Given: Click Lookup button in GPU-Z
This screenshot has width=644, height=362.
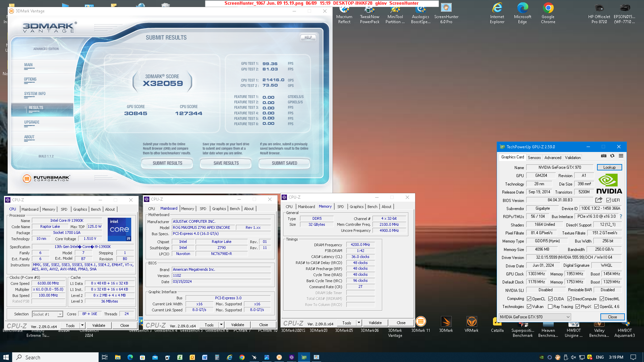Looking at the screenshot, I should pyautogui.click(x=609, y=167).
